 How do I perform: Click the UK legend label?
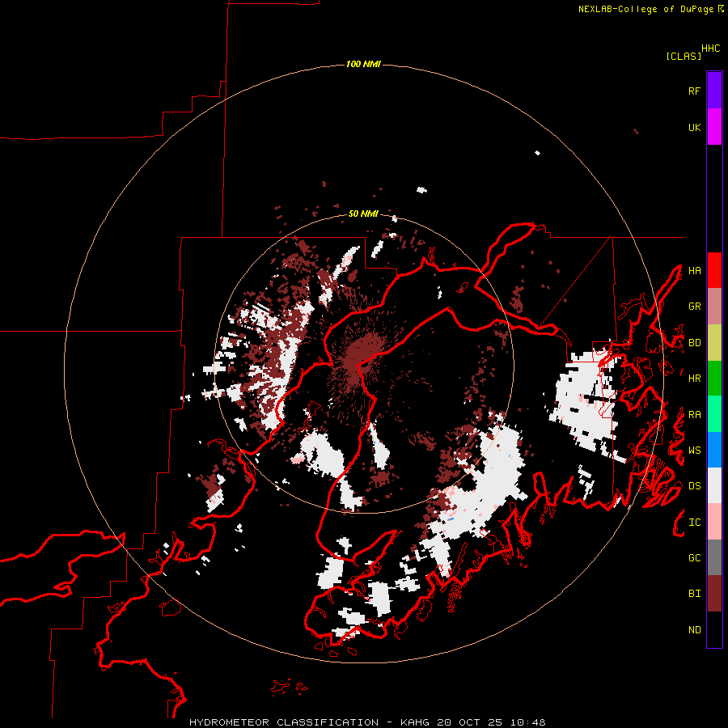point(694,127)
